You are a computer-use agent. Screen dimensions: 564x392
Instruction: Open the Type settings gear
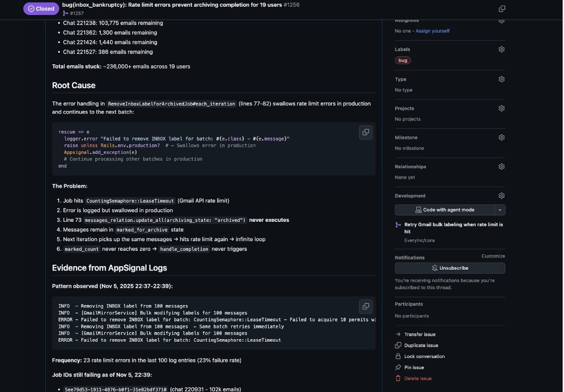pos(502,79)
